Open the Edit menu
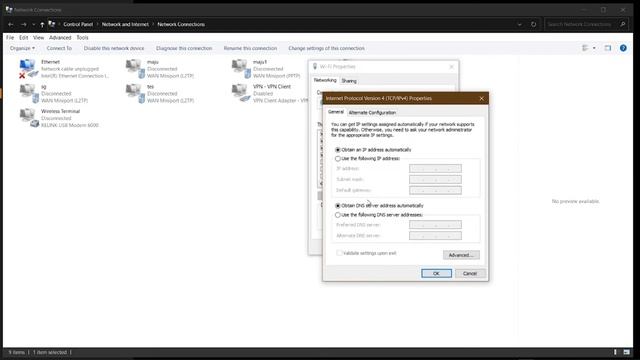 [24, 38]
